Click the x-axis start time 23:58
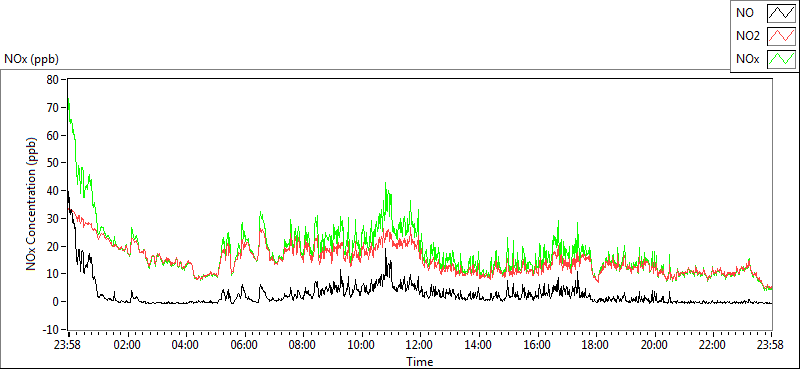Viewport: 800px width, 369px height. (68, 344)
